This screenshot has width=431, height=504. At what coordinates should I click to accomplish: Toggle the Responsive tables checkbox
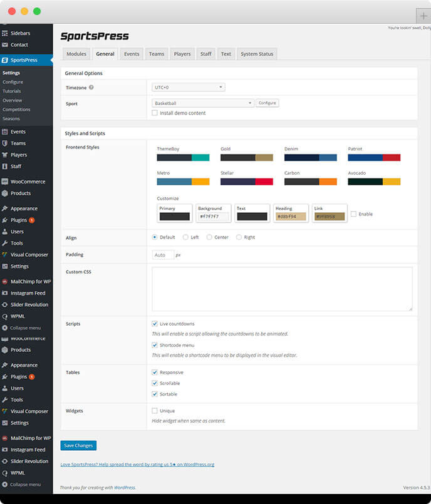coord(155,373)
